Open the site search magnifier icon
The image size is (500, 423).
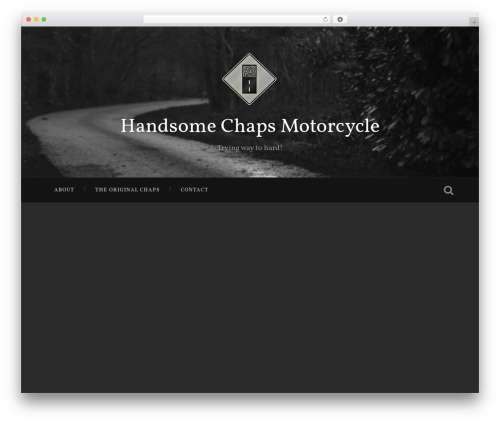pos(448,190)
